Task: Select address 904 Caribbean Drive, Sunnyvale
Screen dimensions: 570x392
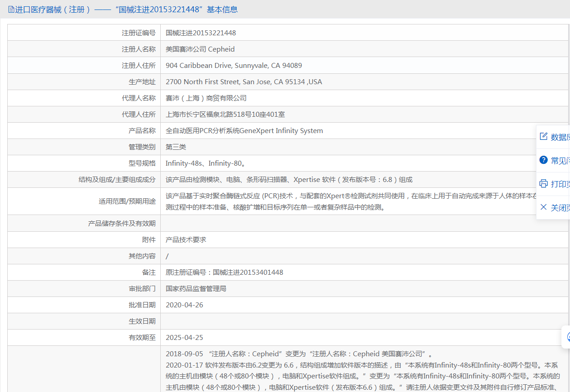Action: pos(234,66)
